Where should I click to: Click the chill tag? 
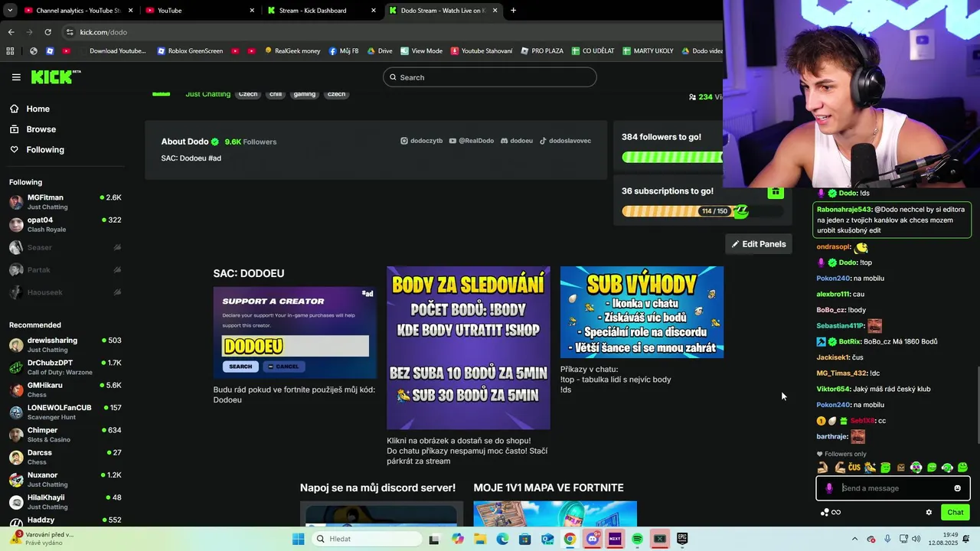pyautogui.click(x=276, y=93)
